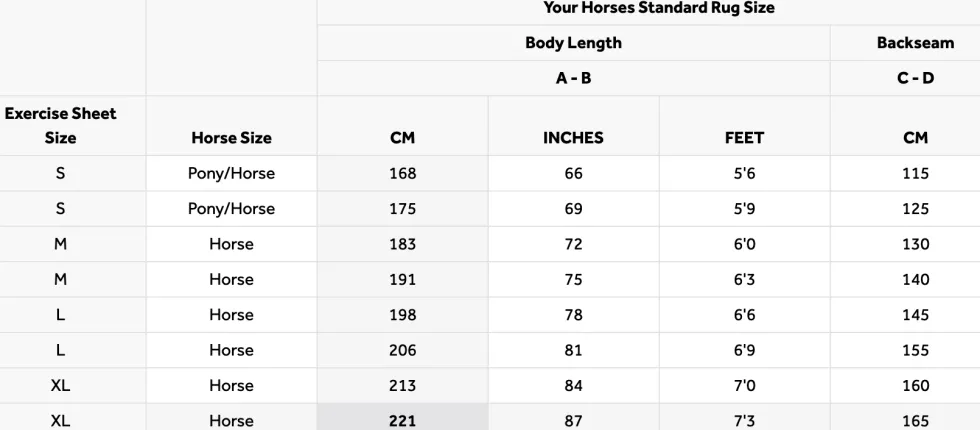Select the 5'6 feet value

[744, 173]
